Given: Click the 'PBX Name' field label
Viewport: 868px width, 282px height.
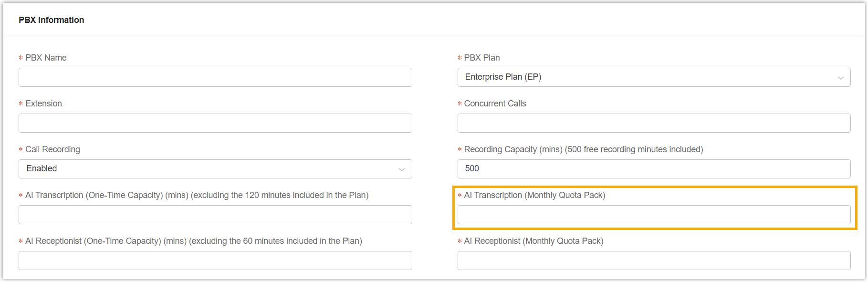Looking at the screenshot, I should pos(46,58).
